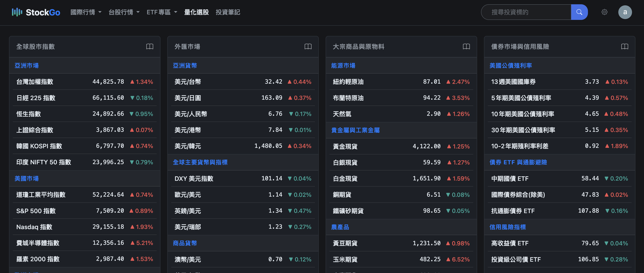The width and height of the screenshot is (644, 273).
Task: Open the 債券 ETF 與通膨避險 section link
Action: (x=518, y=162)
